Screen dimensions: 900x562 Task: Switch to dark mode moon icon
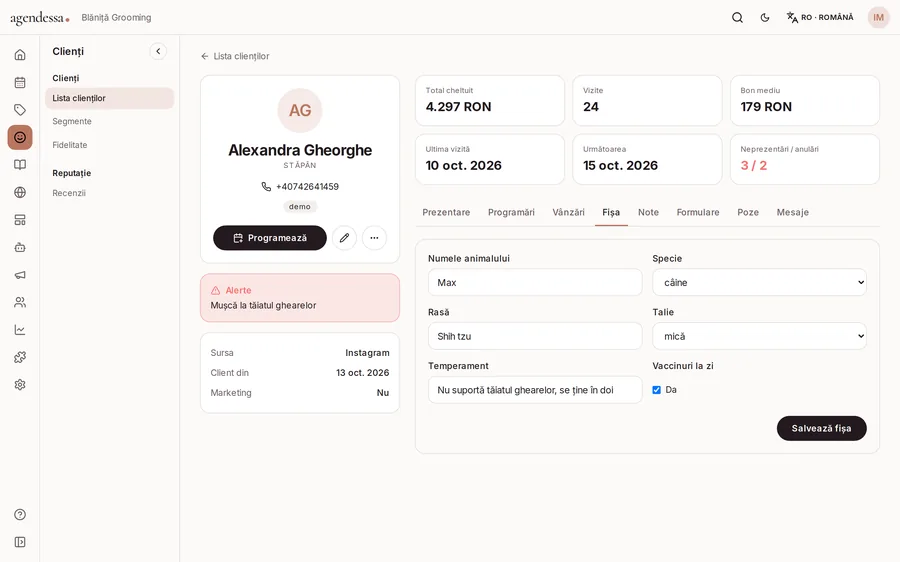(765, 18)
